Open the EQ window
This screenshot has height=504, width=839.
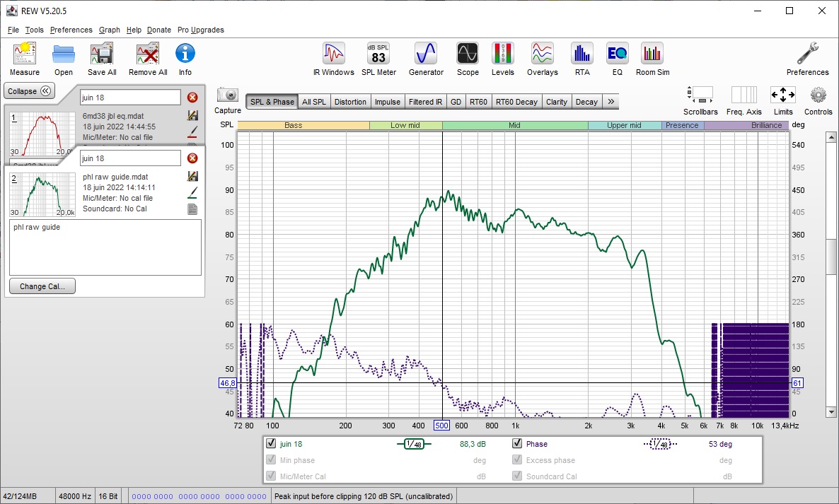(617, 59)
